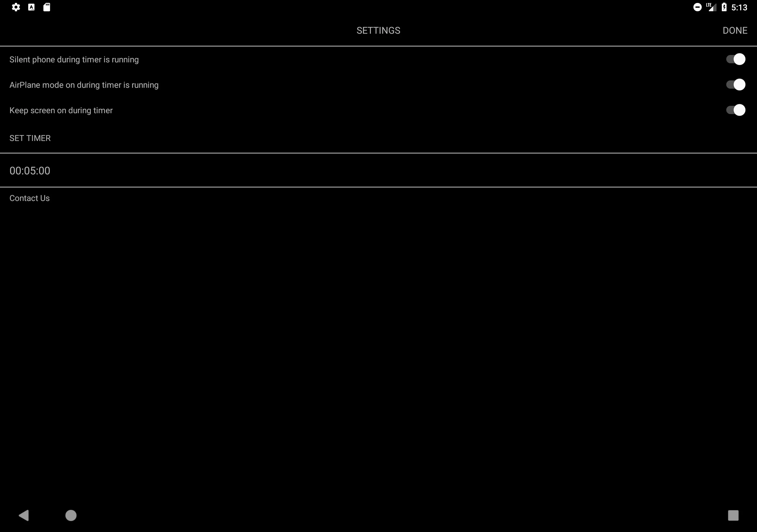Tap the home navigation circle icon

(x=70, y=515)
